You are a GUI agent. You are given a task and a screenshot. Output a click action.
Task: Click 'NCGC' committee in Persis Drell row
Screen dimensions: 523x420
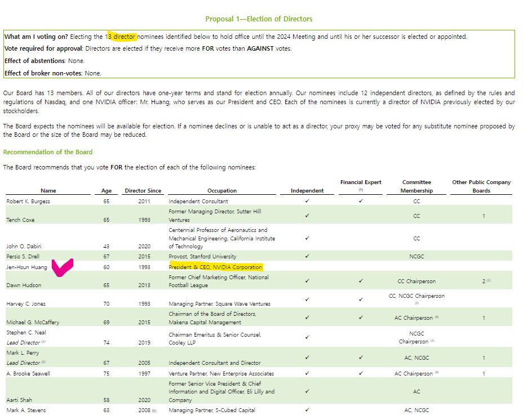pyautogui.click(x=416, y=257)
